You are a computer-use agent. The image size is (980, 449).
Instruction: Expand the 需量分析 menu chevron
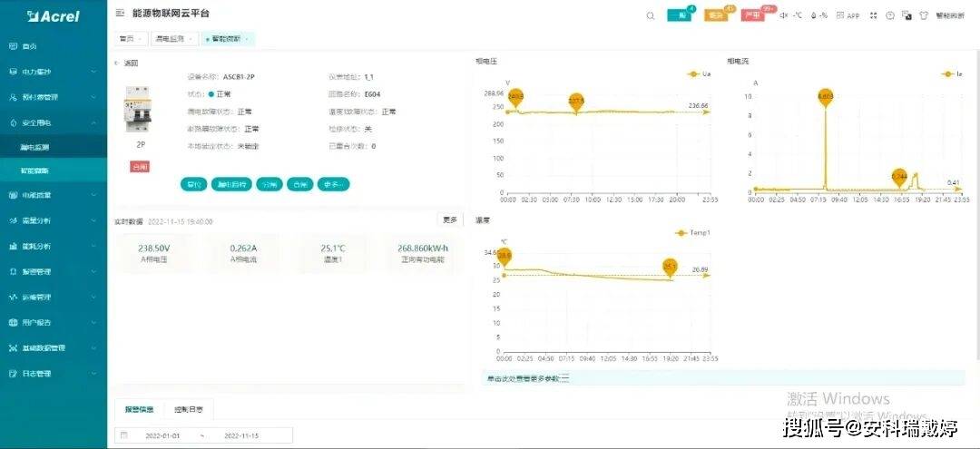pyautogui.click(x=93, y=220)
